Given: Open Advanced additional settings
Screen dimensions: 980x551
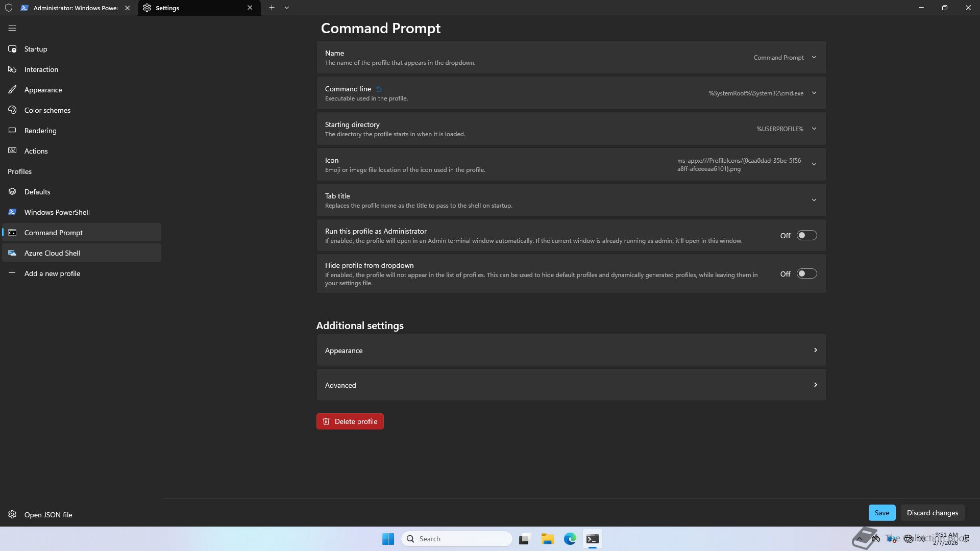Looking at the screenshot, I should click(571, 385).
